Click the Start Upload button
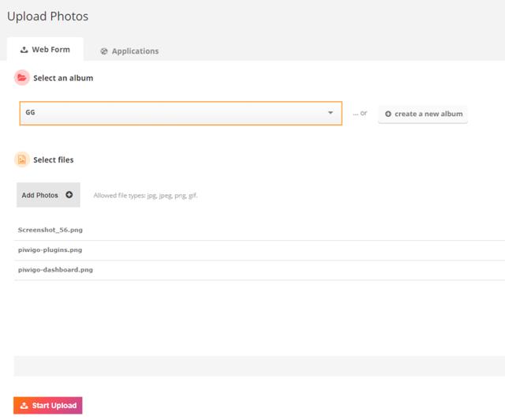 point(48,406)
